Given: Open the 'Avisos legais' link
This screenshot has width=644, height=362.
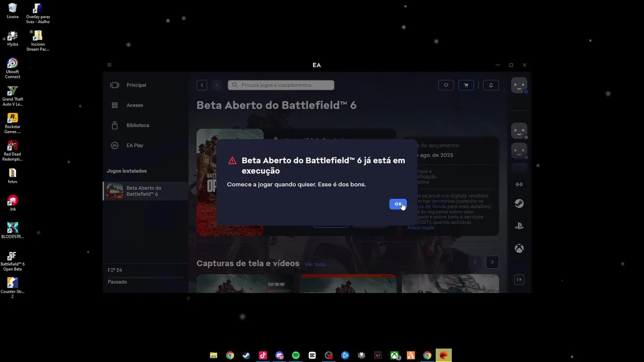Looking at the screenshot, I should [x=421, y=228].
